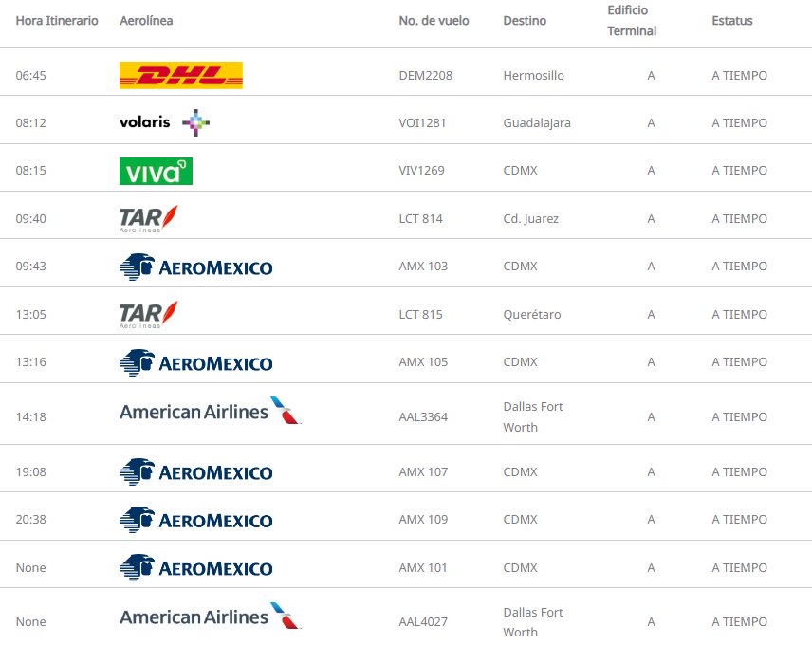Click the Estatus column header
This screenshot has height=645, width=812.
point(732,21)
